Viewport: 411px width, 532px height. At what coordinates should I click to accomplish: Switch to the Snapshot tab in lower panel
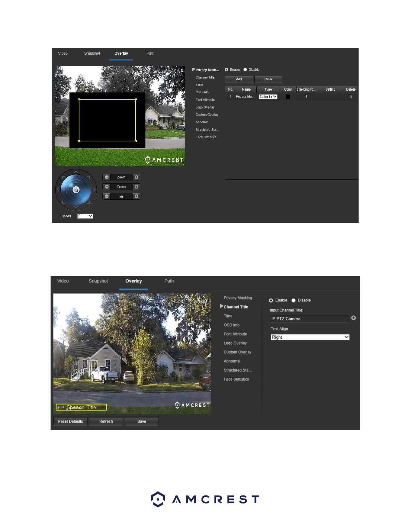pos(98,281)
